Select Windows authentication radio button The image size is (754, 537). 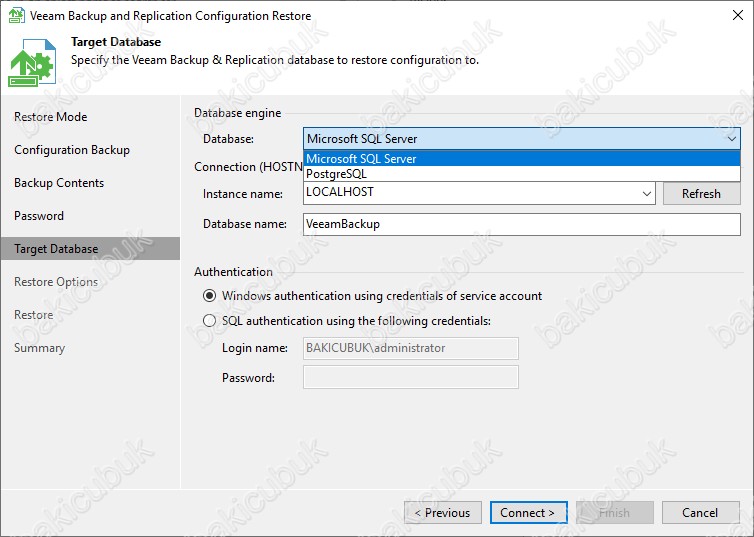click(209, 296)
